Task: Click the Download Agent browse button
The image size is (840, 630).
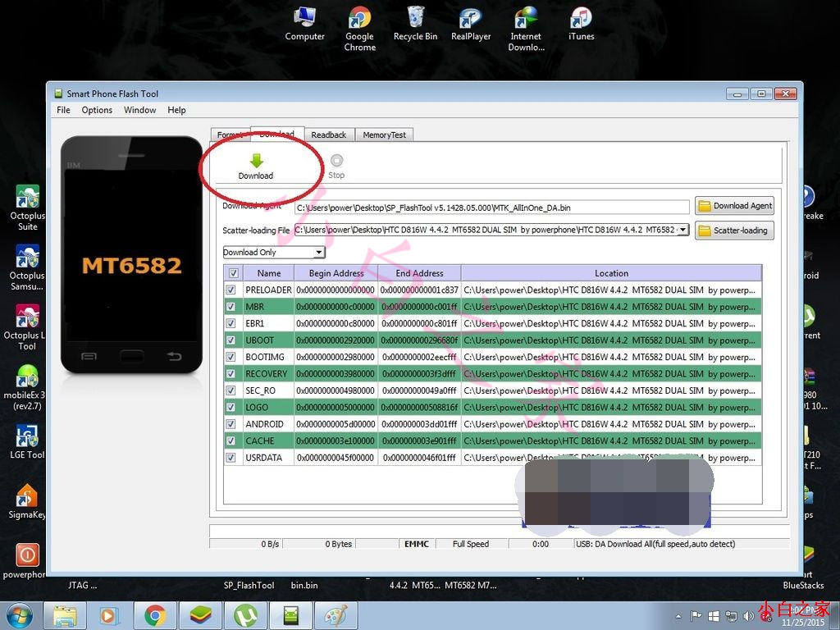Action: click(734, 206)
